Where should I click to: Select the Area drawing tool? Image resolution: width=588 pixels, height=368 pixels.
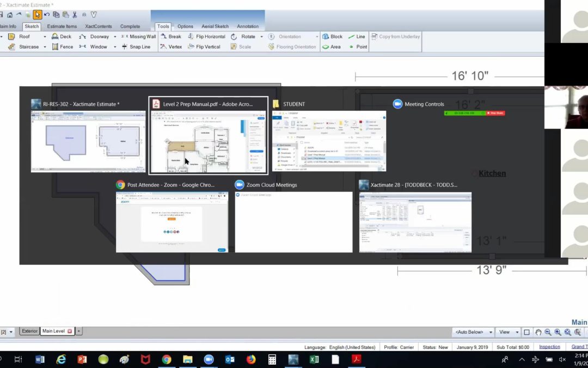[x=332, y=46]
